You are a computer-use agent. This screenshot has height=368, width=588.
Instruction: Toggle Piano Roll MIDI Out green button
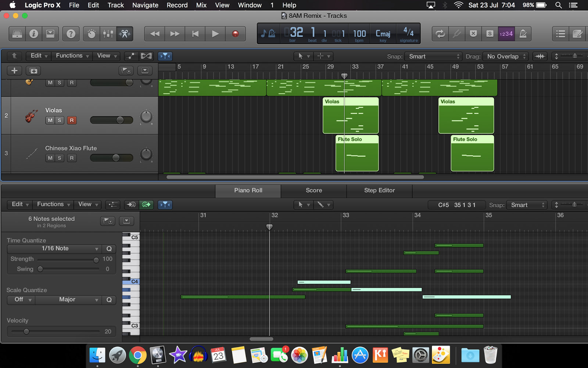point(146,205)
